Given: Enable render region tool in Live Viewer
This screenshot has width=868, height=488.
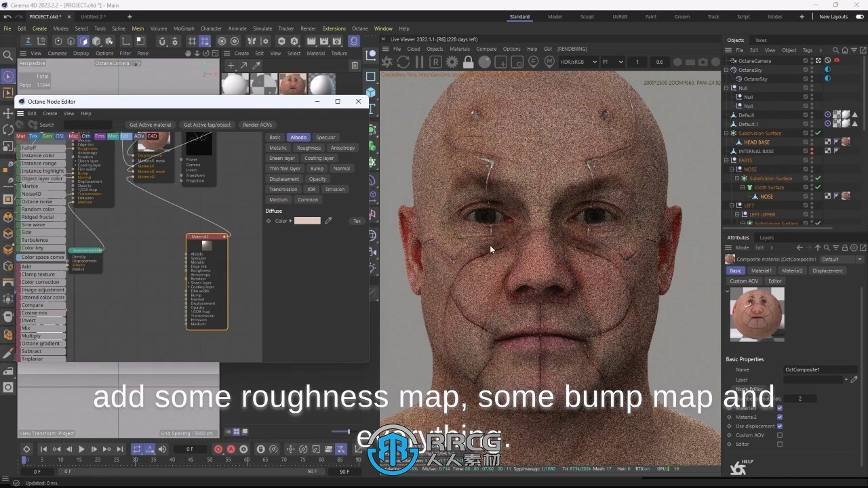Looking at the screenshot, I should pos(500,62).
